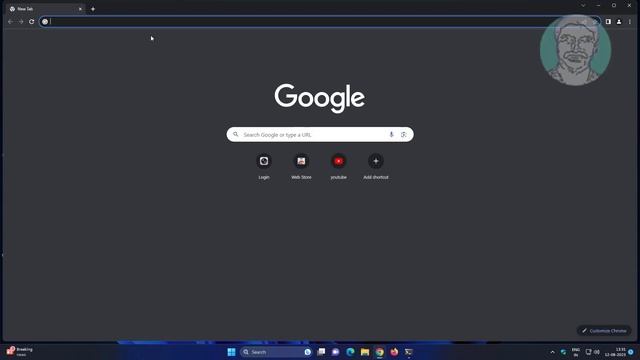Click the taskbar Search box

pyautogui.click(x=276, y=352)
